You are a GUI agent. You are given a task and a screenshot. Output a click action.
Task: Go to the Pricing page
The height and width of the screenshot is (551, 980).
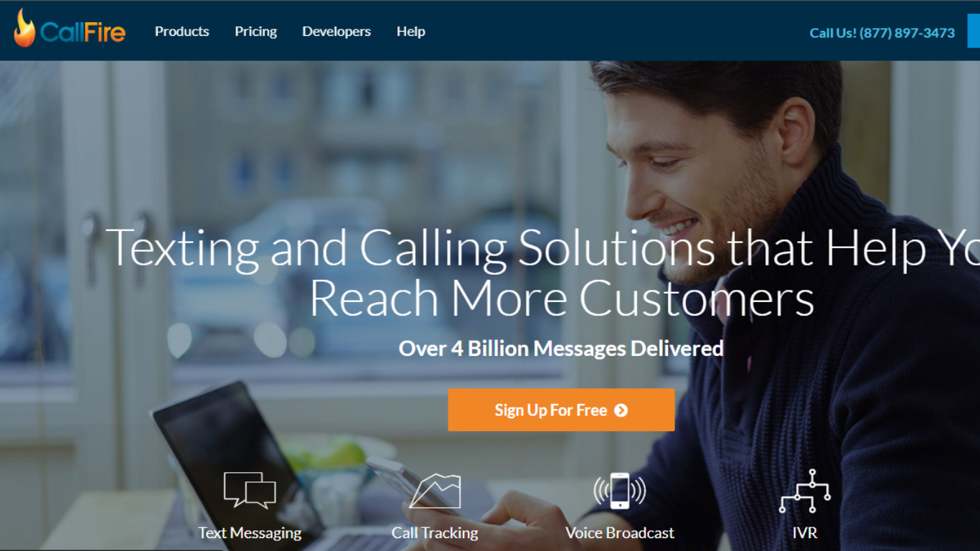255,32
